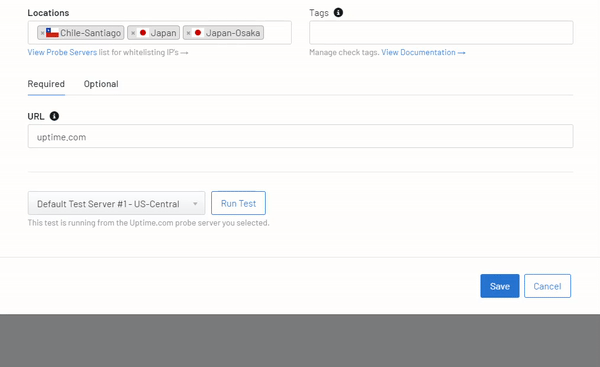Switch to the Required tab
The height and width of the screenshot is (367, 600).
pyautogui.click(x=46, y=84)
